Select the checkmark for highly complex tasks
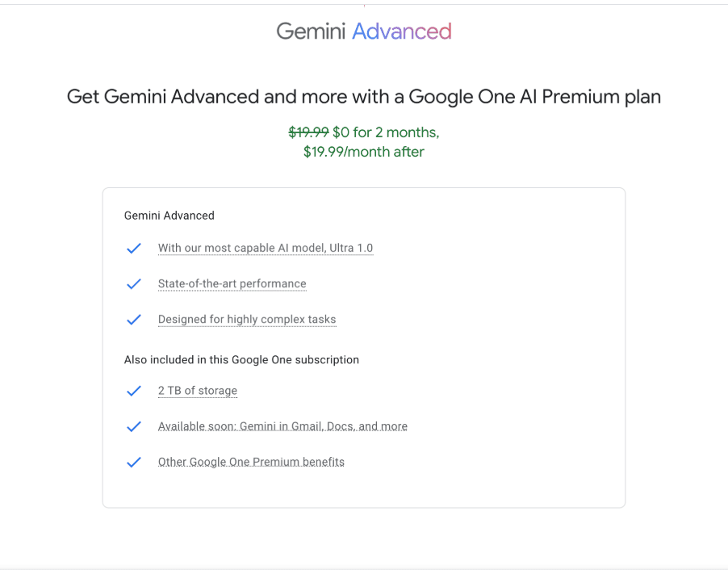Viewport: 728px width, 570px height. (x=133, y=320)
